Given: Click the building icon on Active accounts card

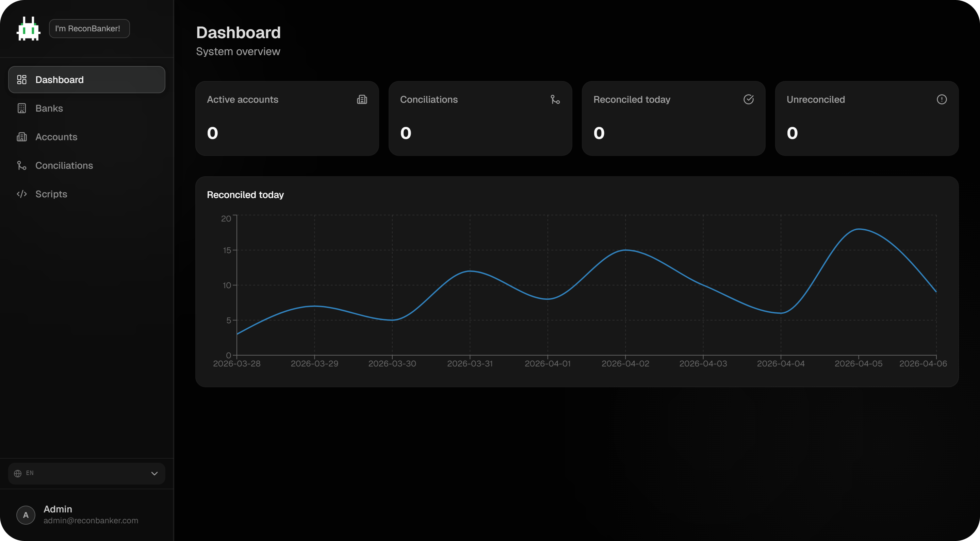Looking at the screenshot, I should pyautogui.click(x=362, y=99).
